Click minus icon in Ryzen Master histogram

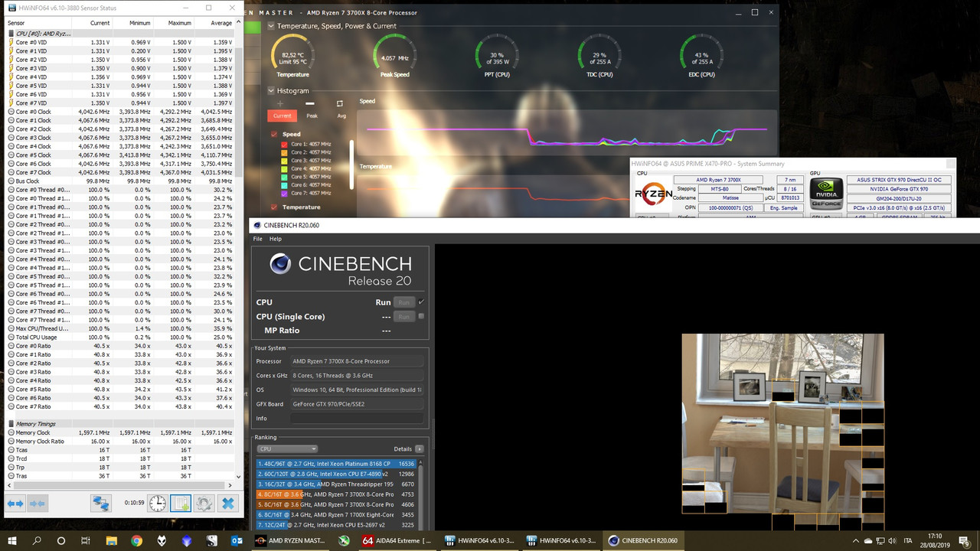click(309, 103)
